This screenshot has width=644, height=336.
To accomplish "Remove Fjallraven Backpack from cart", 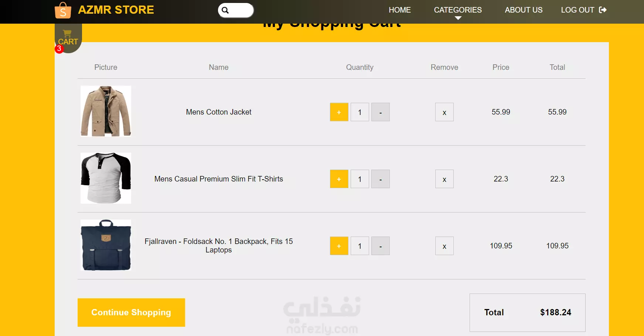I will click(444, 246).
